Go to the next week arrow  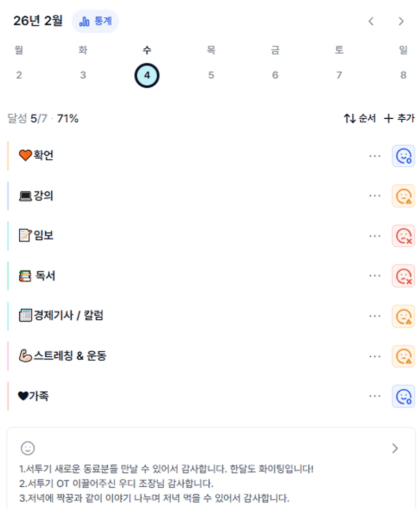401,21
